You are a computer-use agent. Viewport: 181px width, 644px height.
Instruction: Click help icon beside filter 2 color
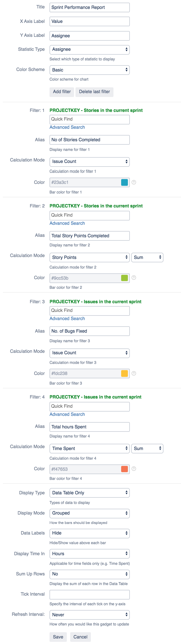tap(134, 277)
